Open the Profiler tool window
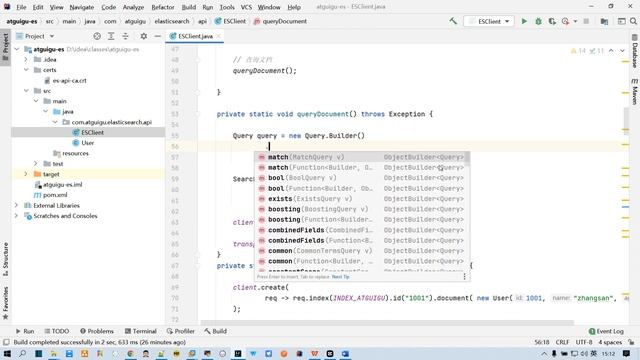 [181, 331]
